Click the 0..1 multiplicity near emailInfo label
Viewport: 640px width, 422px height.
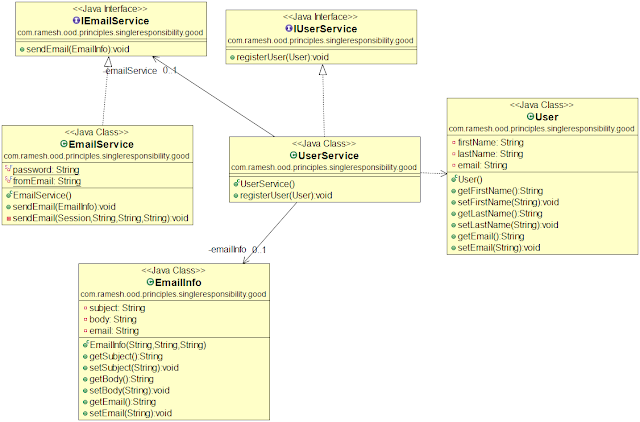(259, 250)
